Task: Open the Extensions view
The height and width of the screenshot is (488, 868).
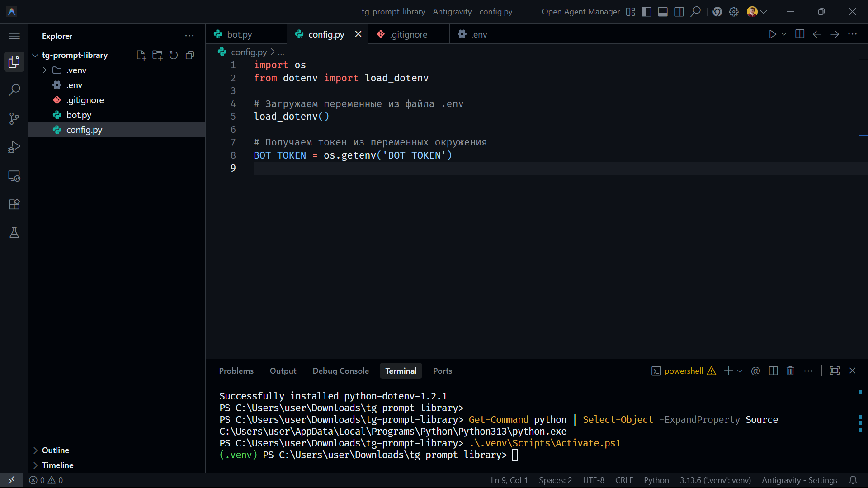Action: [14, 204]
